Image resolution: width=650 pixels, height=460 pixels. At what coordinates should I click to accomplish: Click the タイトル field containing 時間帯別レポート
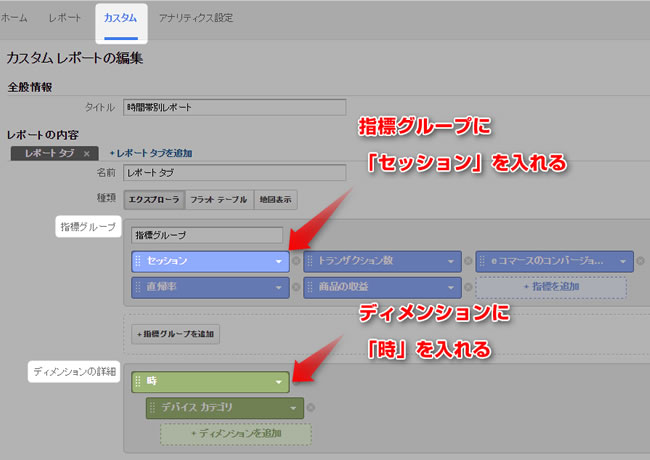[x=233, y=107]
